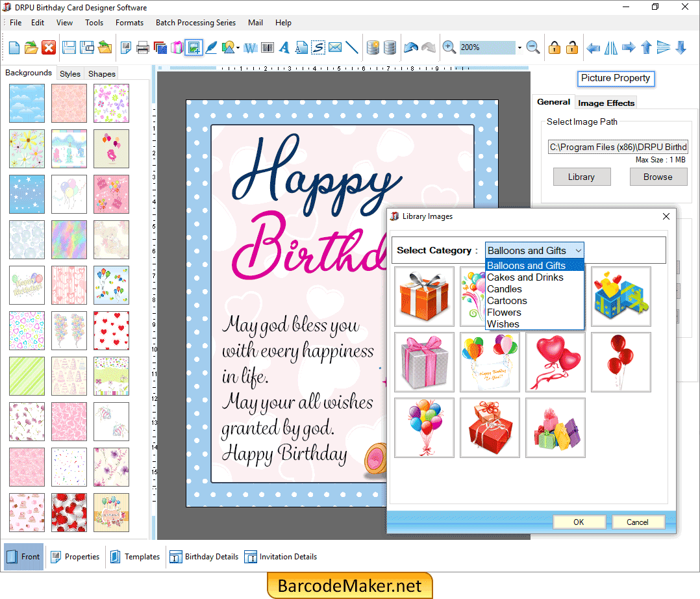Click the up arrow move icon
This screenshot has width=700, height=599.
[x=646, y=47]
